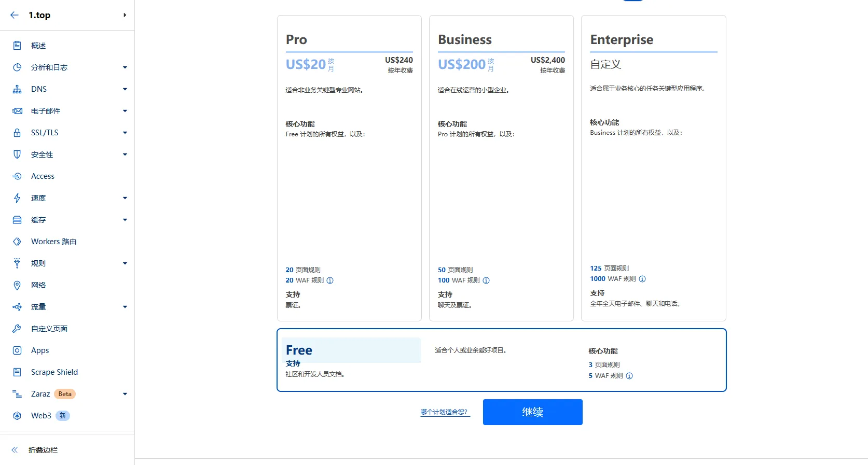Open the 哪个计划适合您? link
The width and height of the screenshot is (868, 465).
[x=444, y=412]
